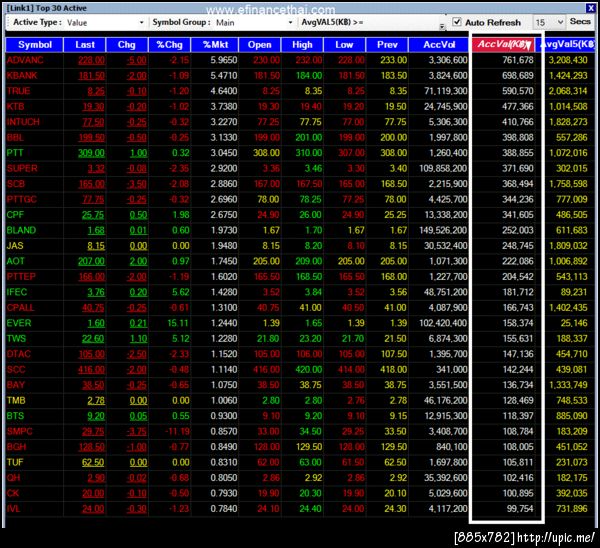Sort by the Symbol column header
This screenshot has width=600, height=548.
34,45
